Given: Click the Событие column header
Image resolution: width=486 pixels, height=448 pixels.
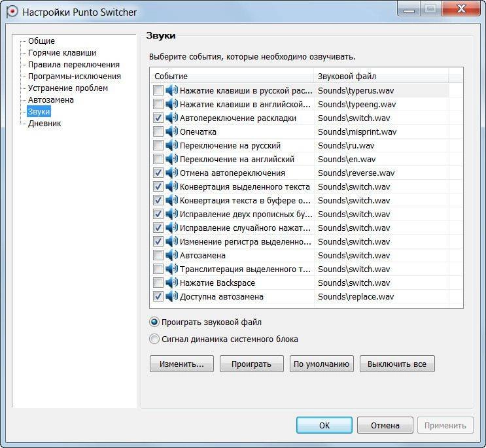Looking at the screenshot, I should 232,76.
